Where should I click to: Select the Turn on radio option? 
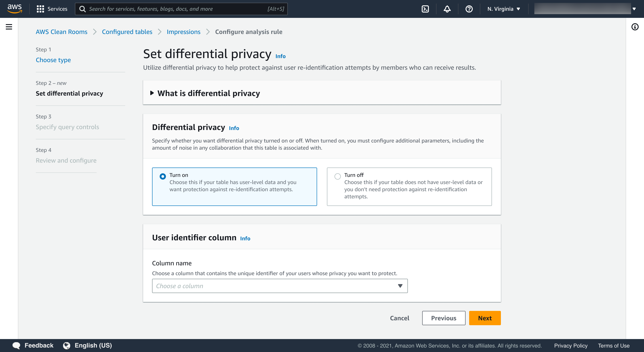click(163, 176)
